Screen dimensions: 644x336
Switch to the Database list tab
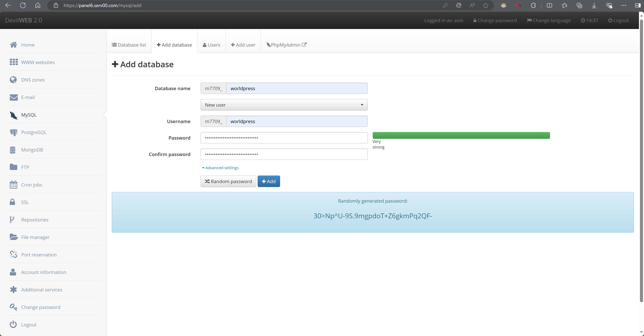(x=129, y=45)
